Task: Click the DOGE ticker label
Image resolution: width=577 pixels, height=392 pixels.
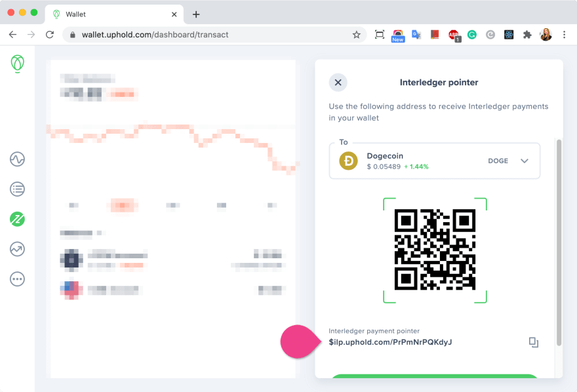Action: (x=498, y=161)
